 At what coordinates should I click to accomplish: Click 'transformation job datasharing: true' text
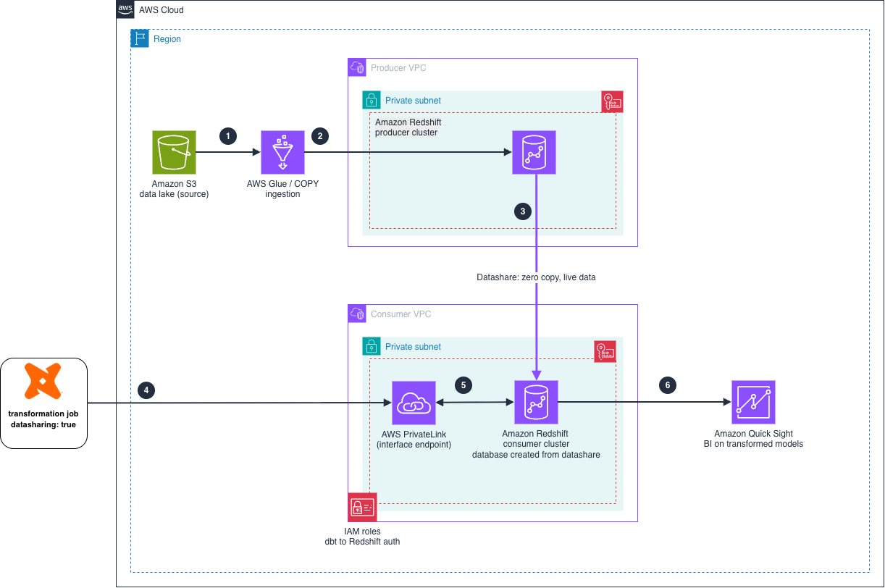(x=44, y=419)
